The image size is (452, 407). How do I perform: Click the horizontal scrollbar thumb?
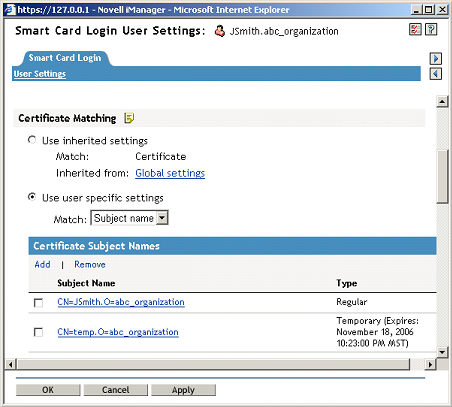213,364
